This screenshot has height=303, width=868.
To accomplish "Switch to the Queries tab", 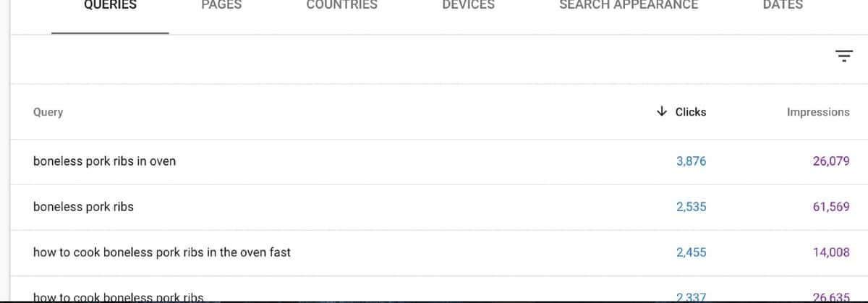I will (x=110, y=5).
